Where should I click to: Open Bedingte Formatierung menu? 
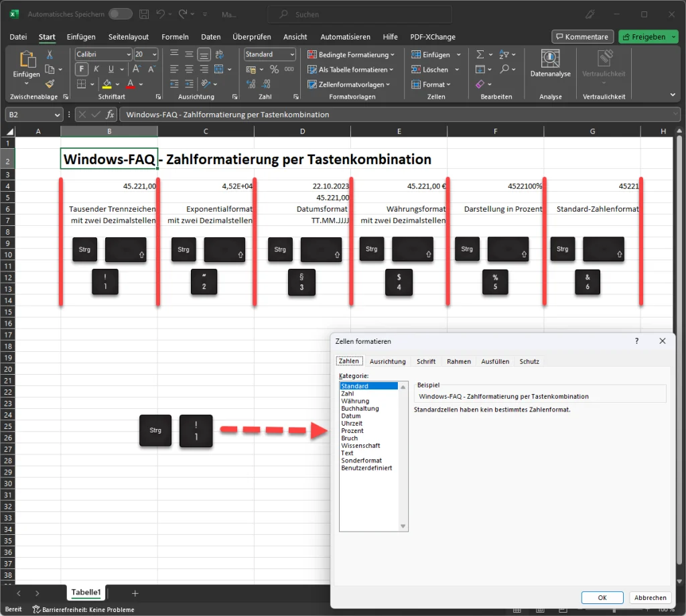[x=351, y=55]
